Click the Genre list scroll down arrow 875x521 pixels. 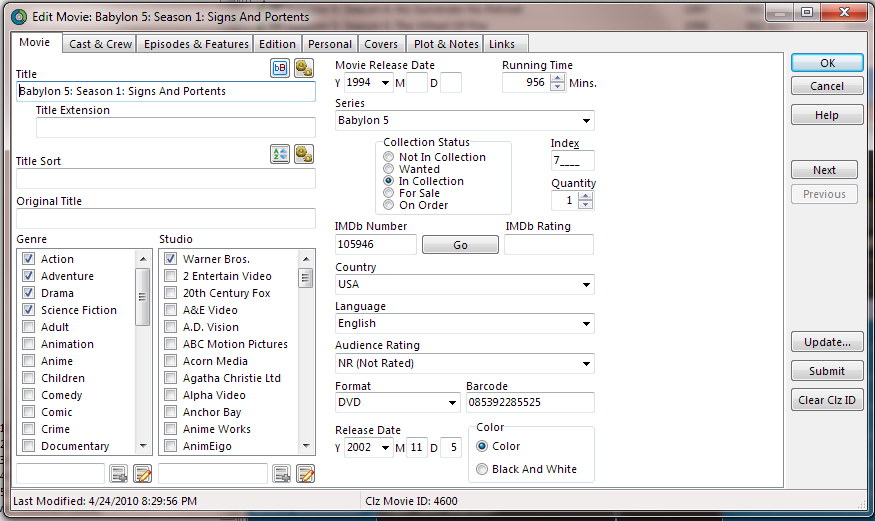pos(143,446)
